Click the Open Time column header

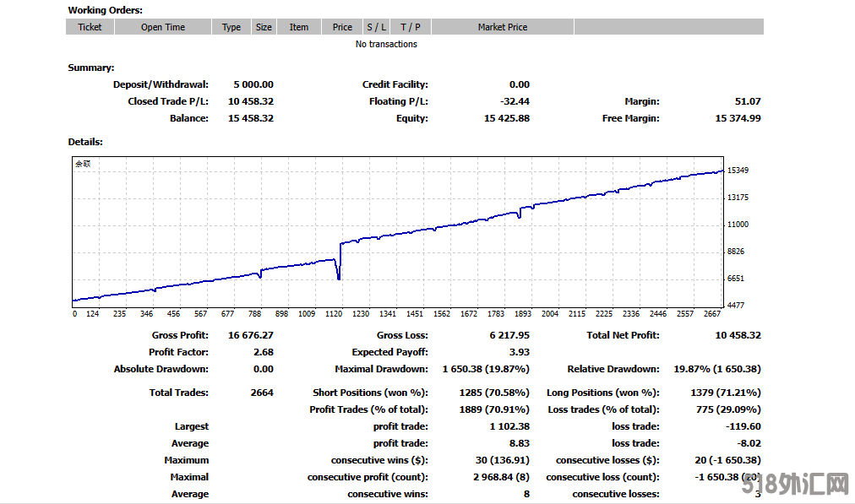point(163,27)
